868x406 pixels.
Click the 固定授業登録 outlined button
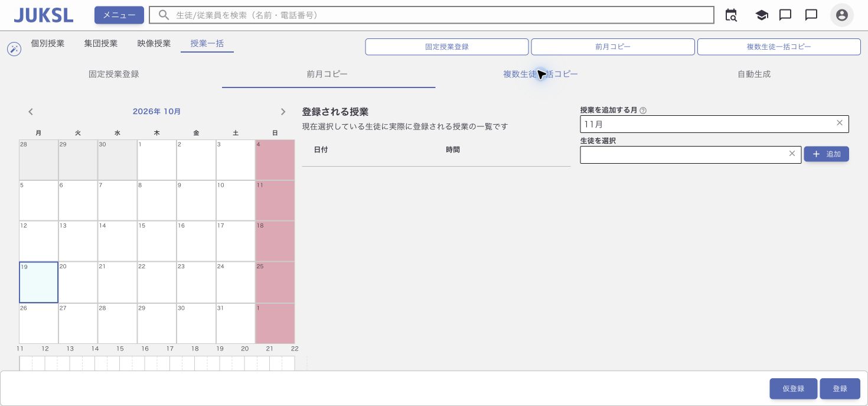[x=447, y=47]
